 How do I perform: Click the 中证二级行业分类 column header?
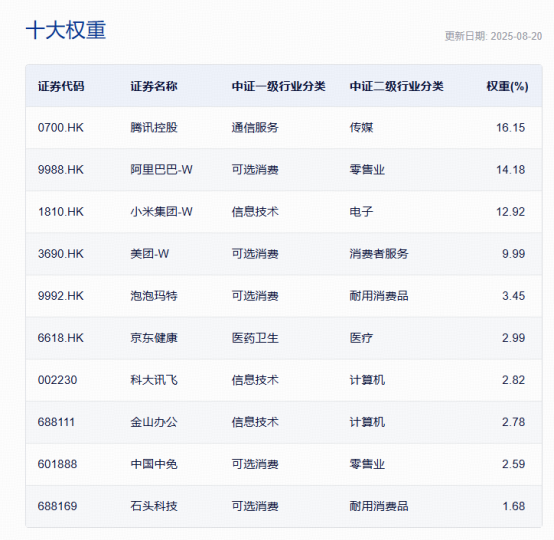396,86
